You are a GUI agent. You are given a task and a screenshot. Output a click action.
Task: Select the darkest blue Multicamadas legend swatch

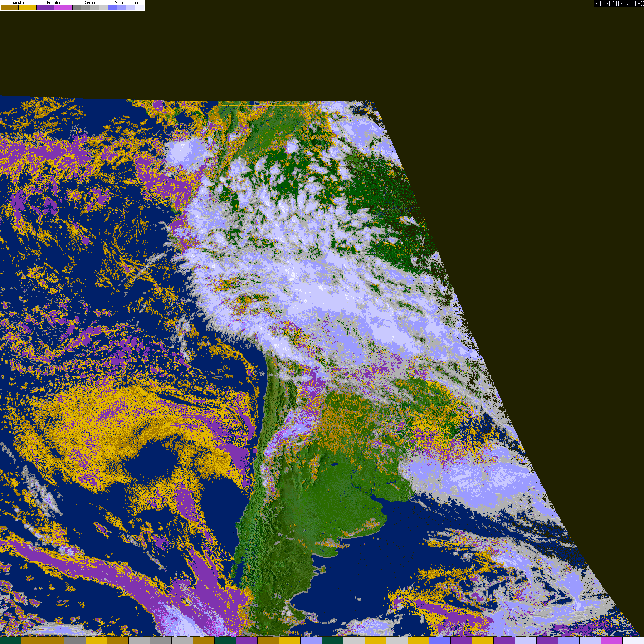click(x=113, y=8)
